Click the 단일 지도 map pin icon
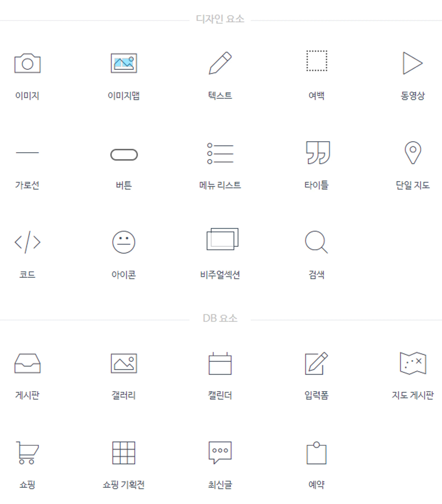 pos(413,153)
